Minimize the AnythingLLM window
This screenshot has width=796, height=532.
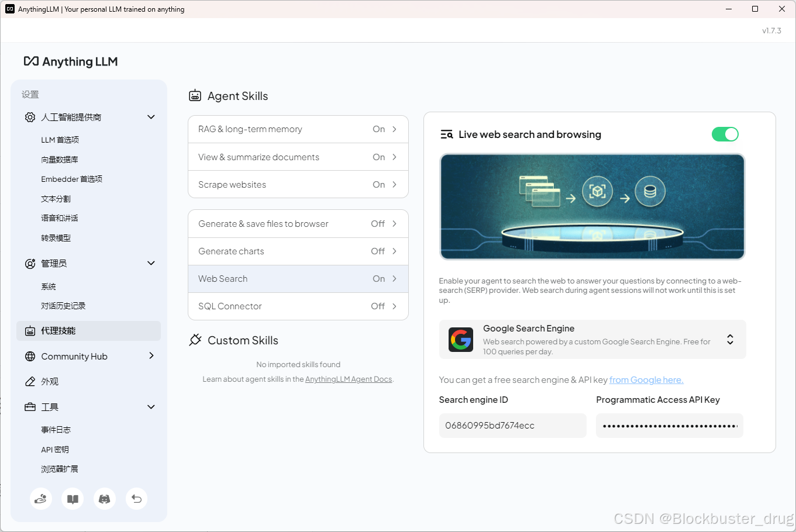pyautogui.click(x=729, y=9)
